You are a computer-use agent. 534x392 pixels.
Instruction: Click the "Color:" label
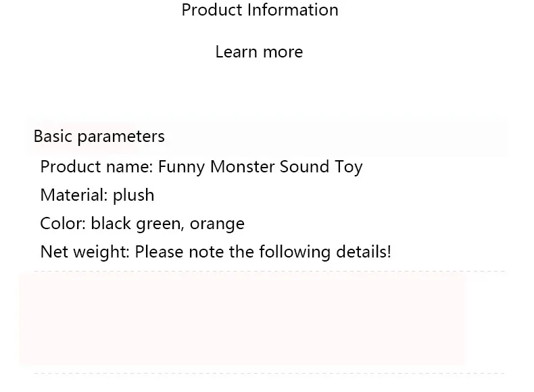tap(63, 224)
